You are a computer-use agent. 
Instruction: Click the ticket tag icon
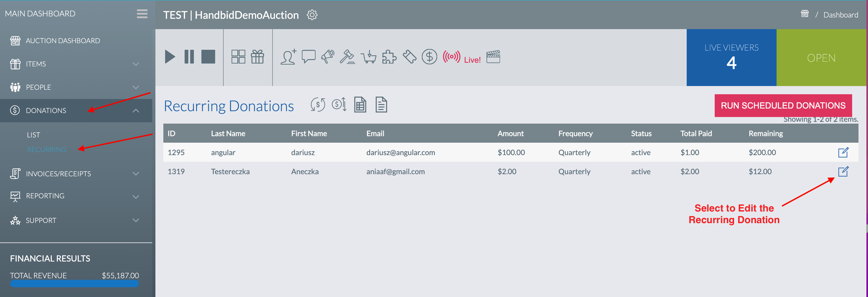pos(409,57)
